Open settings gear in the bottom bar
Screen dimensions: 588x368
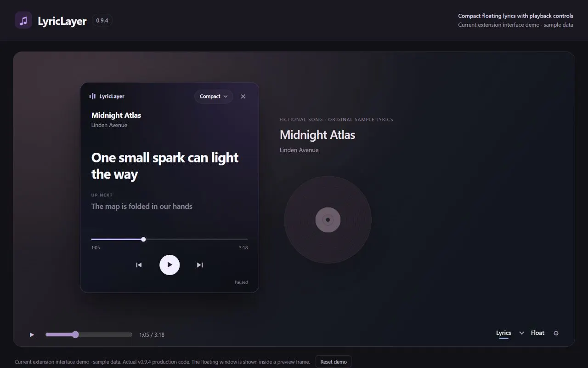tap(556, 333)
